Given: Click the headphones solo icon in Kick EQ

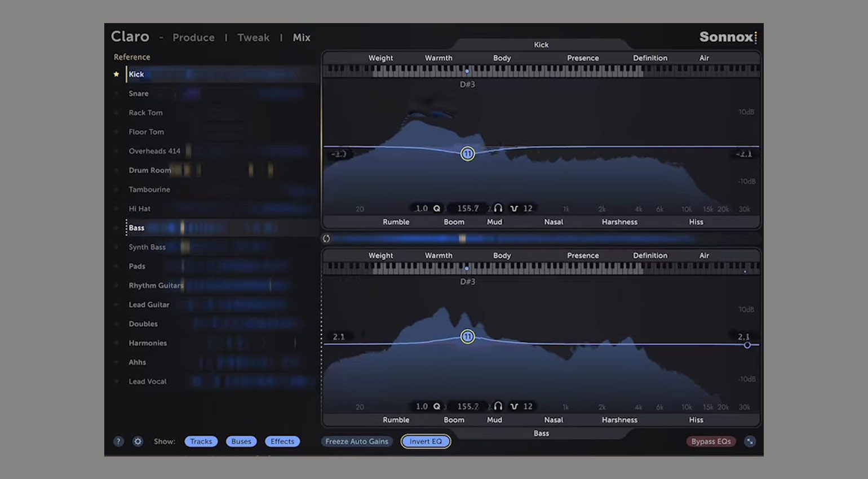Looking at the screenshot, I should coord(498,208).
